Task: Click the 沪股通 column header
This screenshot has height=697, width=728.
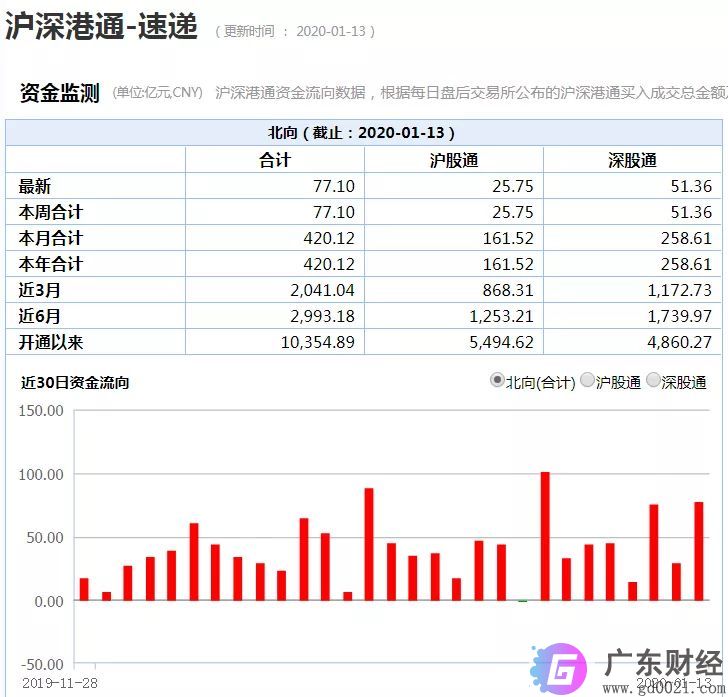Action: [454, 160]
